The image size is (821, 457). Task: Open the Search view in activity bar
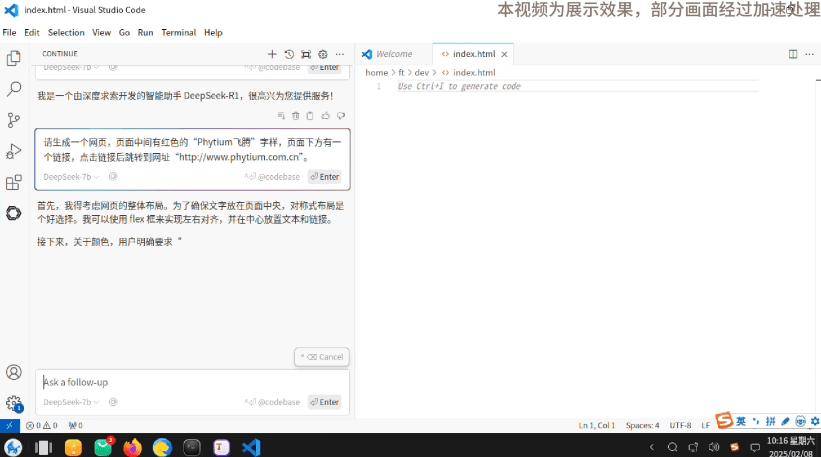[14, 89]
